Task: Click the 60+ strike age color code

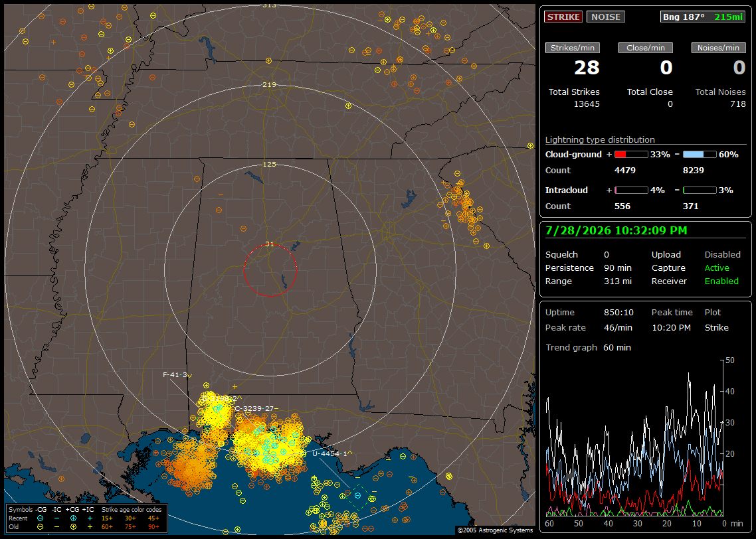Action: (107, 527)
